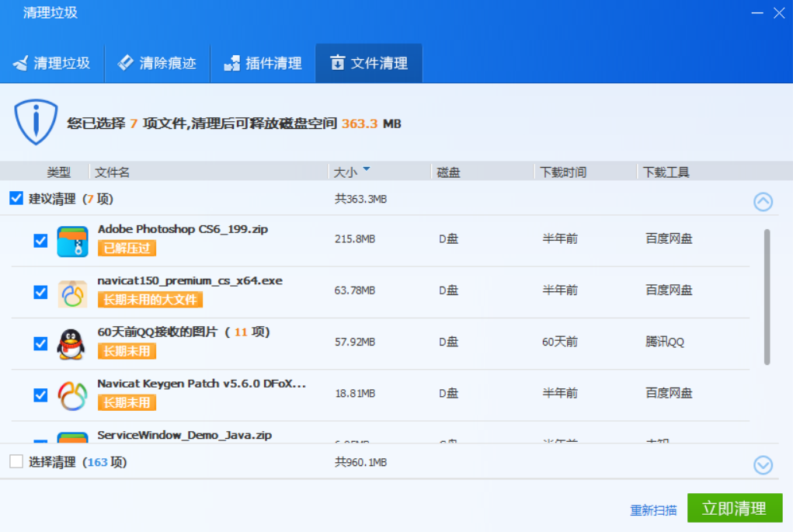This screenshot has width=793, height=532.
Task: Click the 已解压过 tag
Action: [x=127, y=249]
